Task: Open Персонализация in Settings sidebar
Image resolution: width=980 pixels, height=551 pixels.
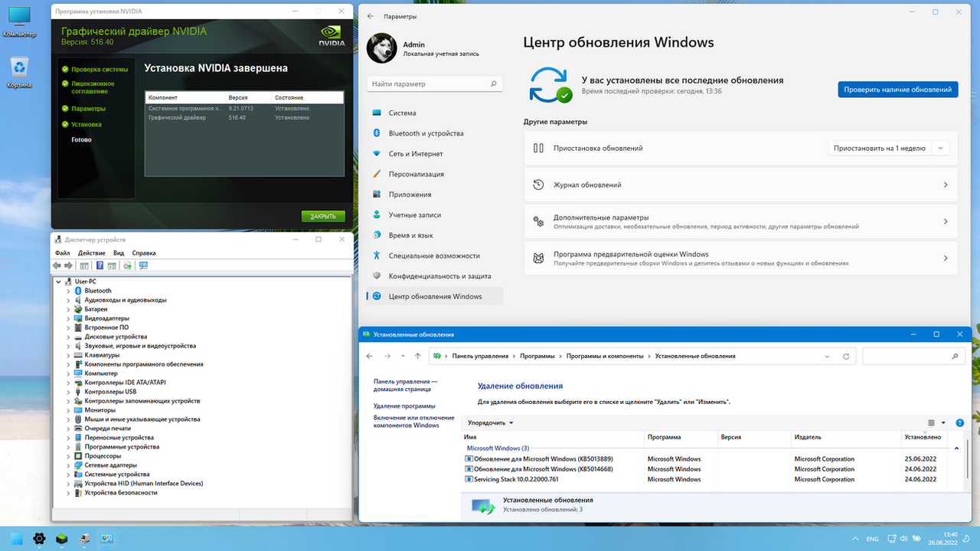Action: coord(434,174)
